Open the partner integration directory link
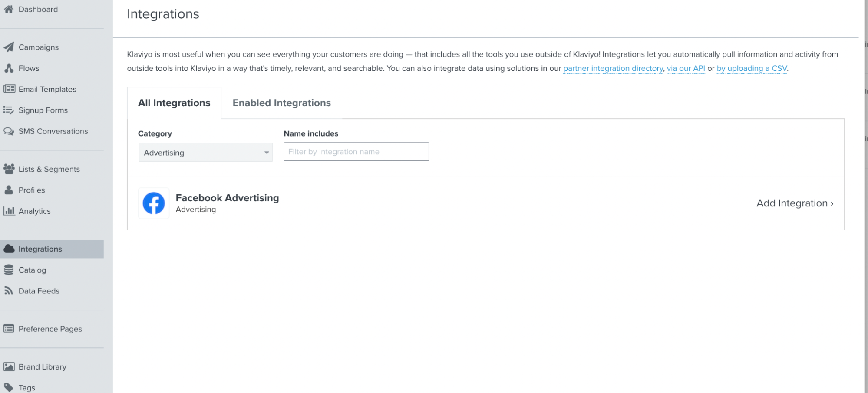Screen dimensions: 868x393 click(x=613, y=68)
